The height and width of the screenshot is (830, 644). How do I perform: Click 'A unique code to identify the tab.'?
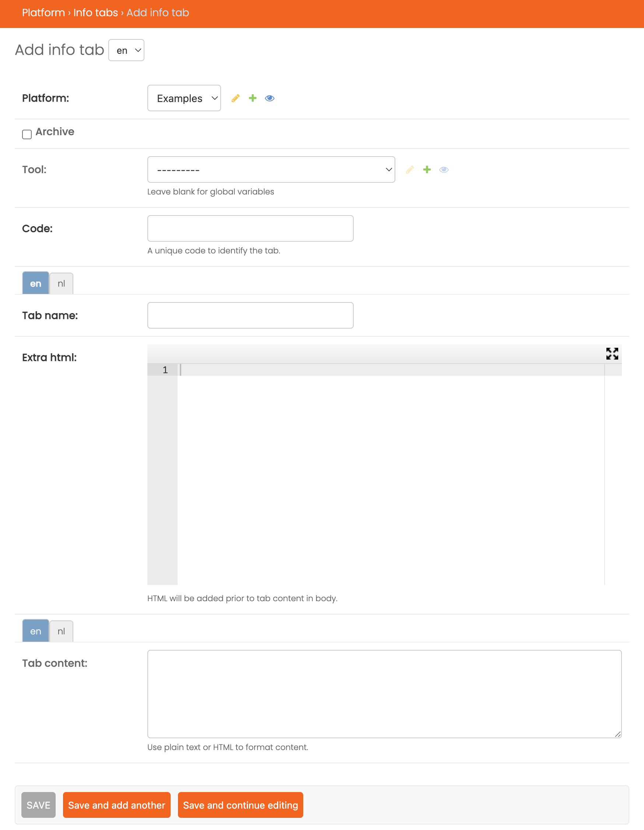point(214,251)
